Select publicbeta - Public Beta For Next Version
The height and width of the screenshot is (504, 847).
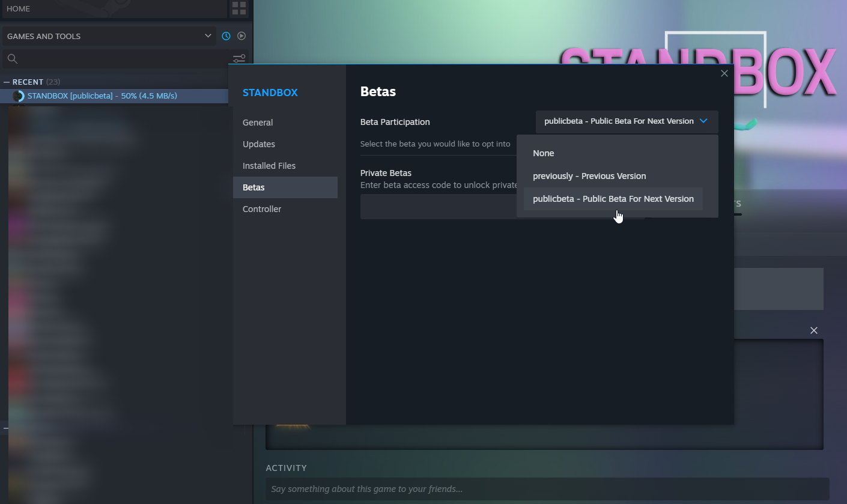(x=613, y=198)
